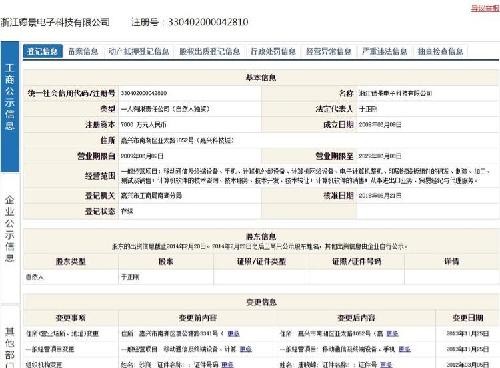Click the 营业期限至 date value
The height and width of the screenshot is (368, 500).
click(x=380, y=156)
